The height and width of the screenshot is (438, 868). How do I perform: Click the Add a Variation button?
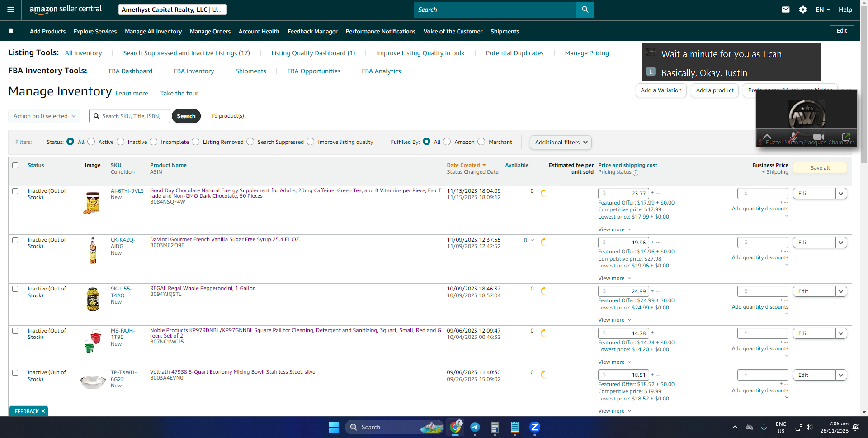(661, 90)
